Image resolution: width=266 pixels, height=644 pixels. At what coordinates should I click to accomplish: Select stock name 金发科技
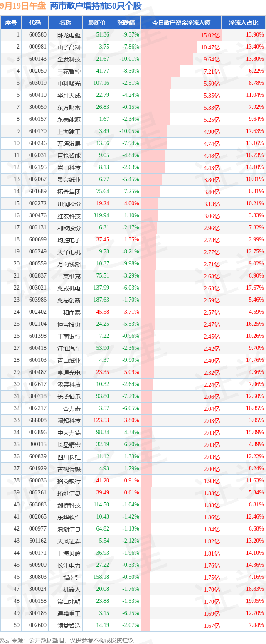[69, 59]
